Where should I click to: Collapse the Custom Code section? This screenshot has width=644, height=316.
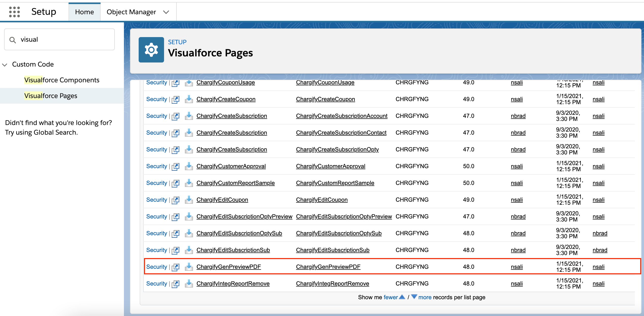[5, 65]
